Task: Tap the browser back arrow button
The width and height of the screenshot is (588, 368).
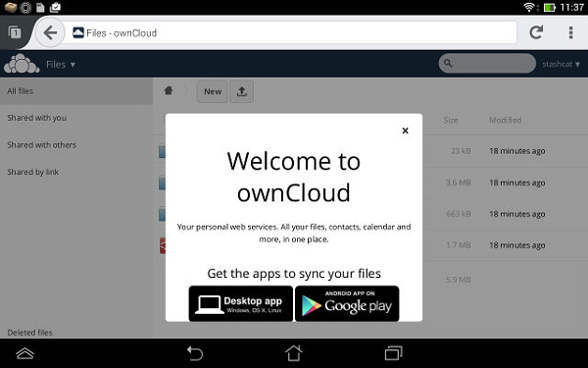Action: click(50, 32)
